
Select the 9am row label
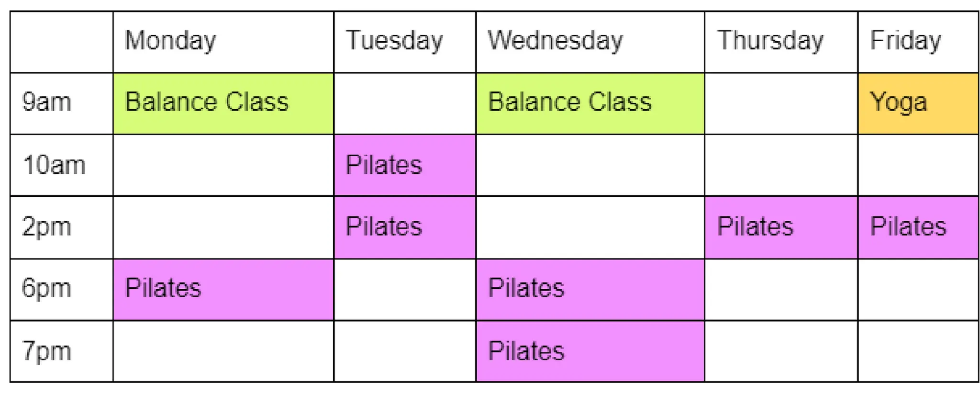[x=61, y=103]
